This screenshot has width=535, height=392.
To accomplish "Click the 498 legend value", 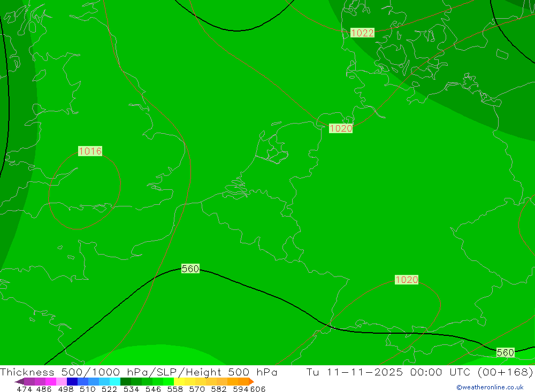I will [65, 389].
